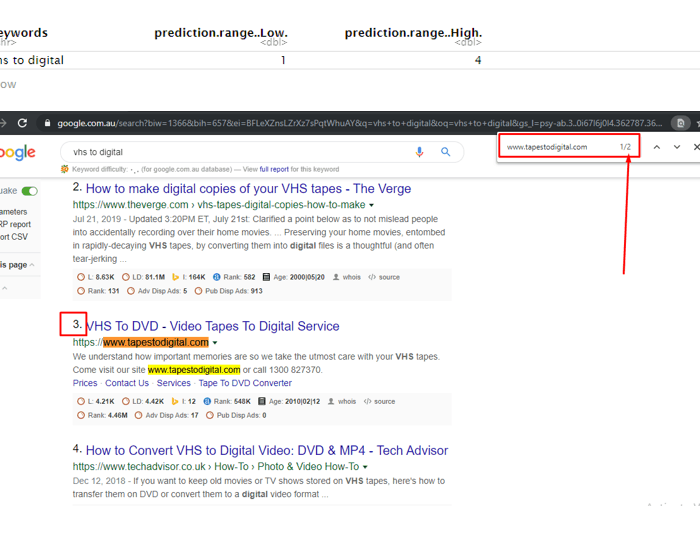
Task: Open VHS To DVD Video Tapes result
Action: click(212, 326)
